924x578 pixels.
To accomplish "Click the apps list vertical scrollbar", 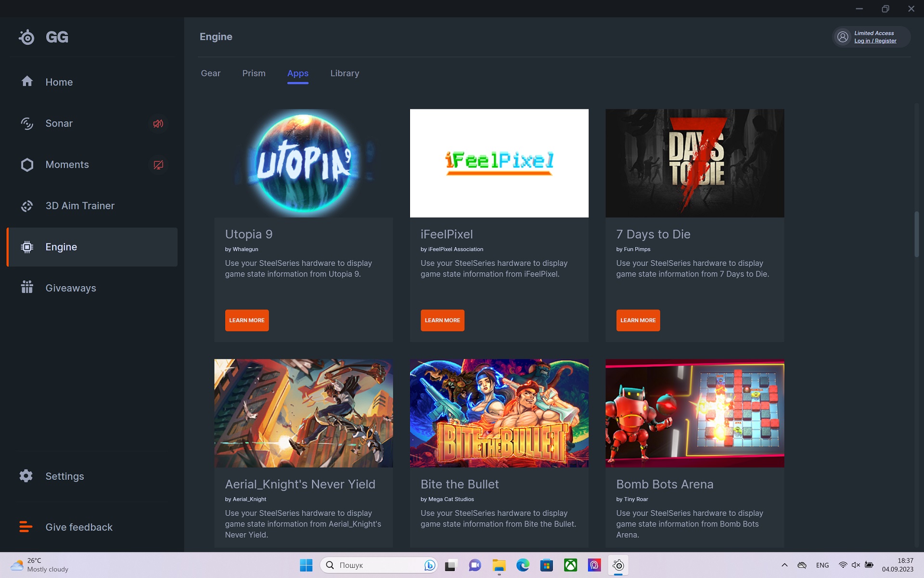I will click(x=917, y=235).
